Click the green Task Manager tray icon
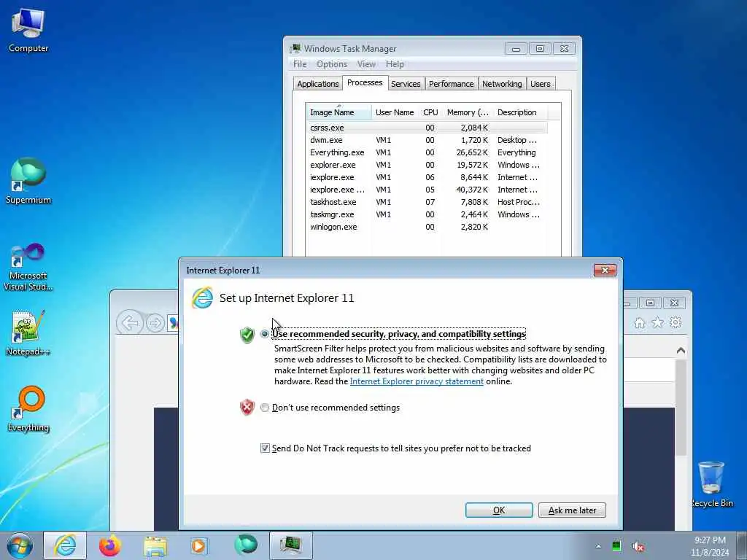747x560 pixels. tap(616, 546)
